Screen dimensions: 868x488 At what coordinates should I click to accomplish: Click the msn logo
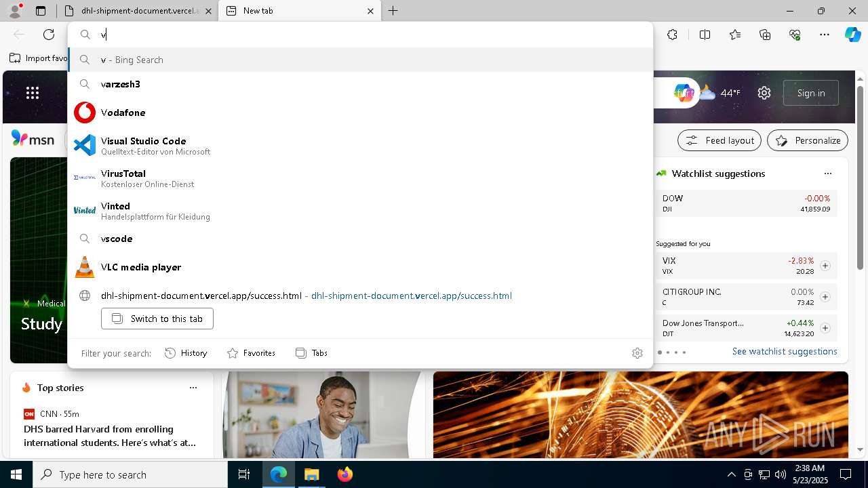pos(33,139)
